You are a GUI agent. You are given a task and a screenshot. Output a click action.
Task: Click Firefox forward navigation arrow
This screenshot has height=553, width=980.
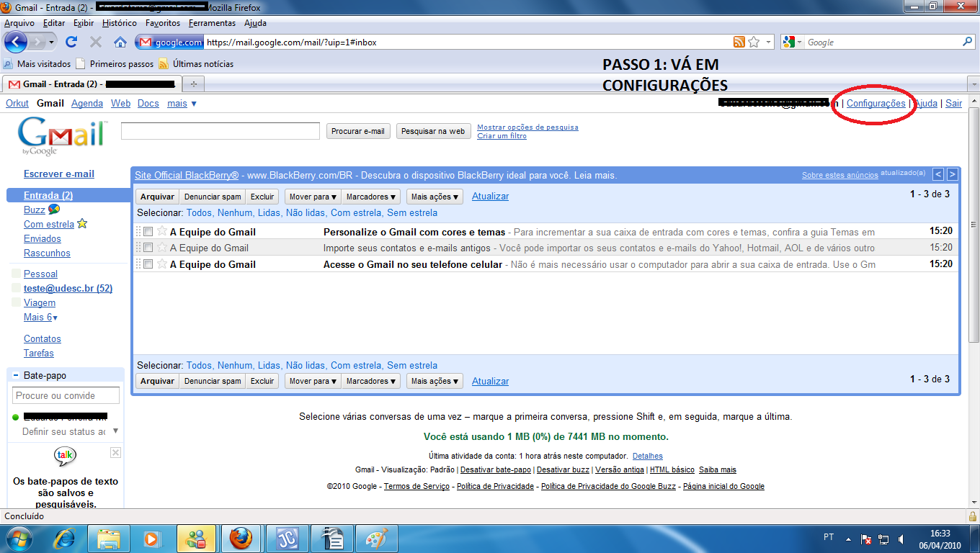[39, 42]
